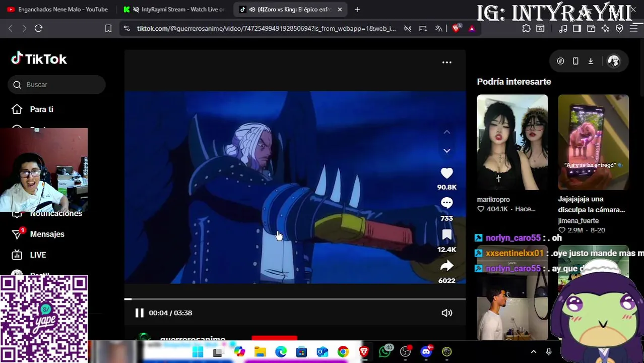Go to previous video with up chevron
Viewport: 644px width, 363px height.
point(446,132)
